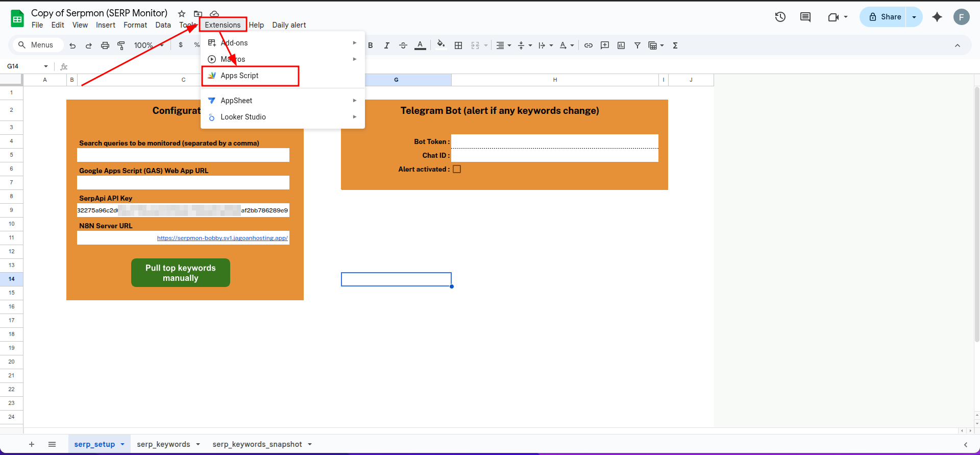Click the functions sigma icon

click(x=675, y=45)
